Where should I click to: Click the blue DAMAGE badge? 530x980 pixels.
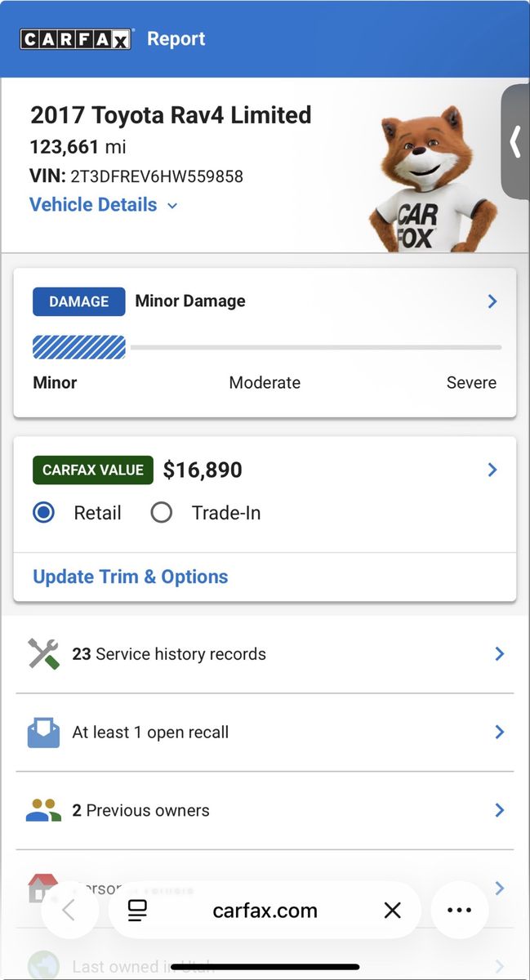coord(78,301)
